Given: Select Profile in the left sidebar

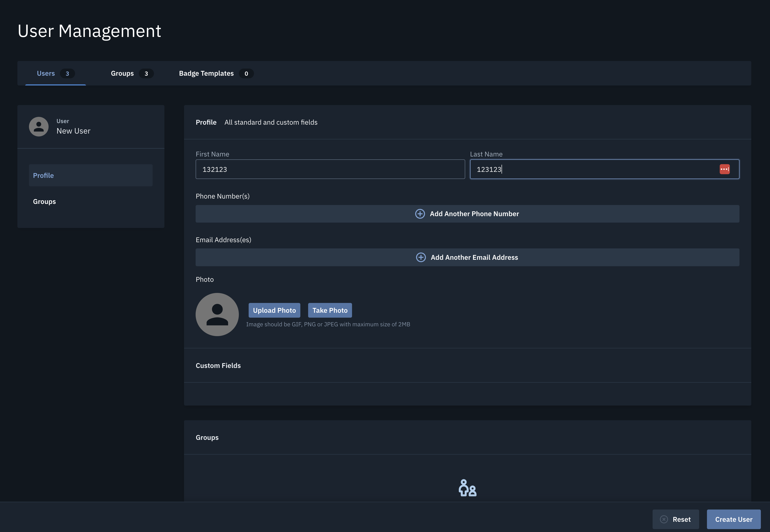Looking at the screenshot, I should click(x=43, y=175).
